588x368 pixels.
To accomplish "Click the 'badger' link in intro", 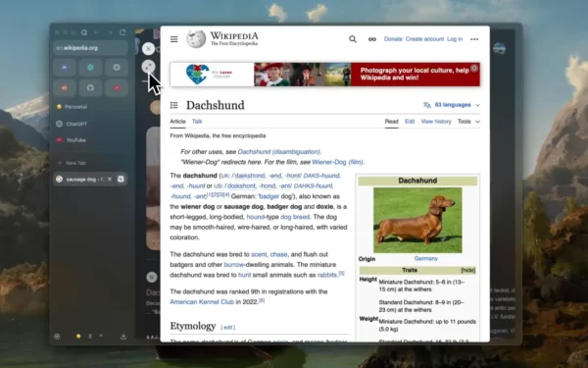I will point(269,196).
